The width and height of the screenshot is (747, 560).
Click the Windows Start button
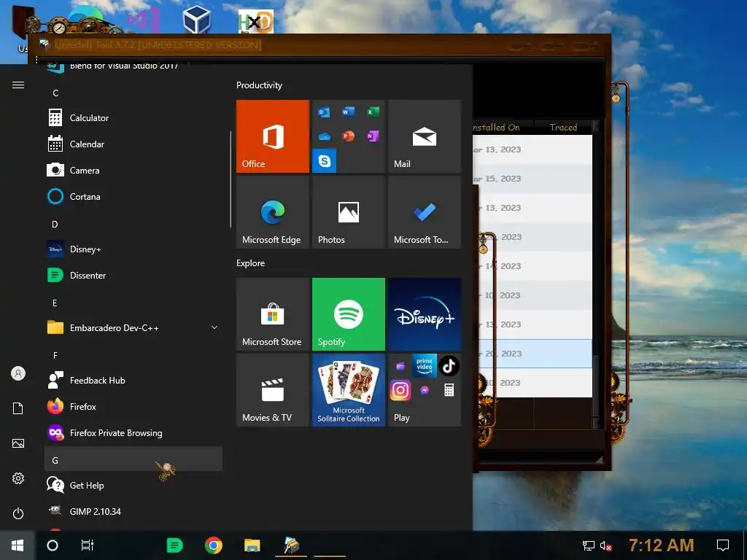pos(18,545)
